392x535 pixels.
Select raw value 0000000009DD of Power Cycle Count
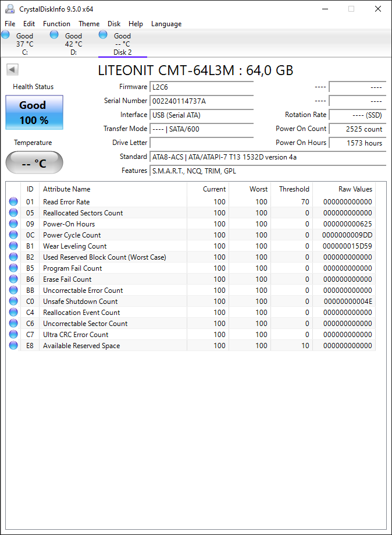click(347, 235)
